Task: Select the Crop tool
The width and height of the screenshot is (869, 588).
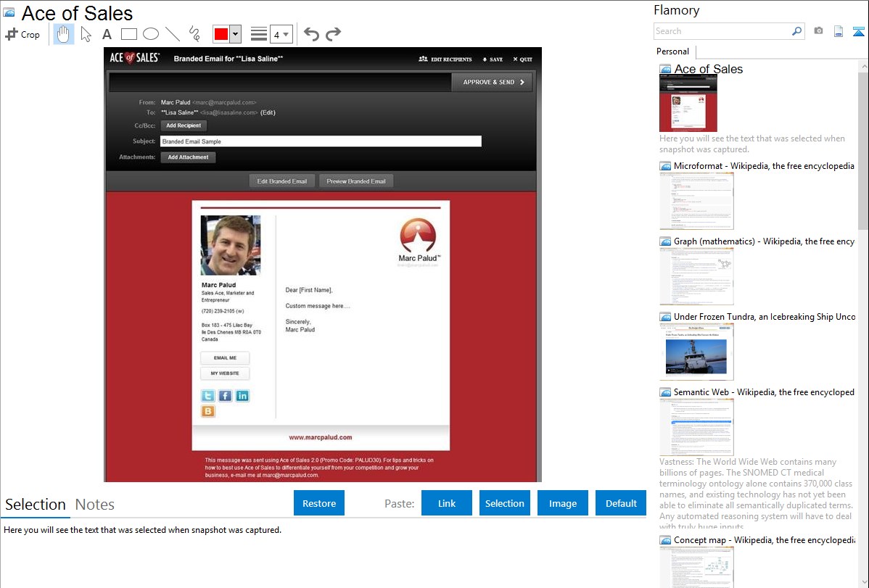Action: point(22,34)
